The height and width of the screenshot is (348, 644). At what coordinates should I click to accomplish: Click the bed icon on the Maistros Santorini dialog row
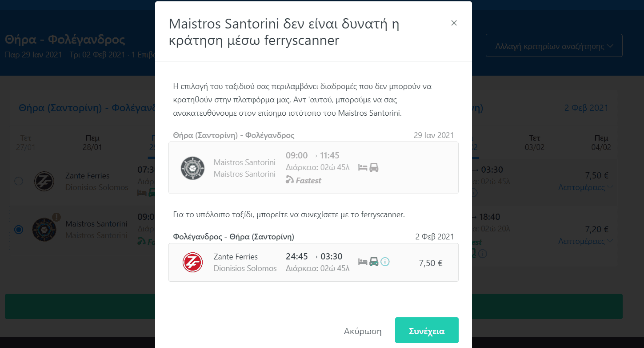363,167
